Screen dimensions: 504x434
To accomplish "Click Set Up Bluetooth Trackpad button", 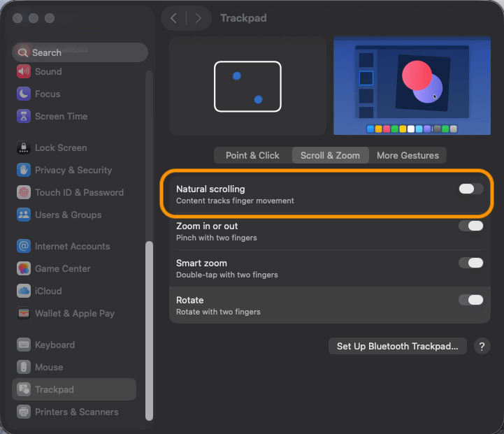I will [398, 347].
